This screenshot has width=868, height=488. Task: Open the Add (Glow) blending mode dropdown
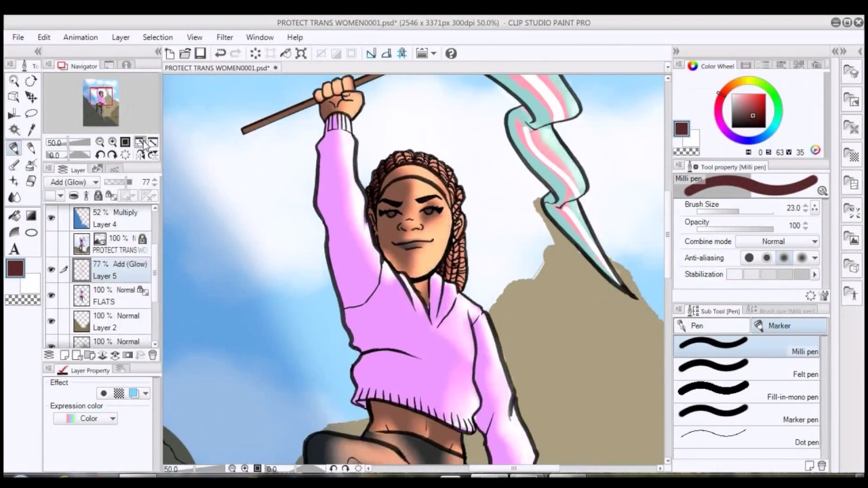click(x=73, y=182)
